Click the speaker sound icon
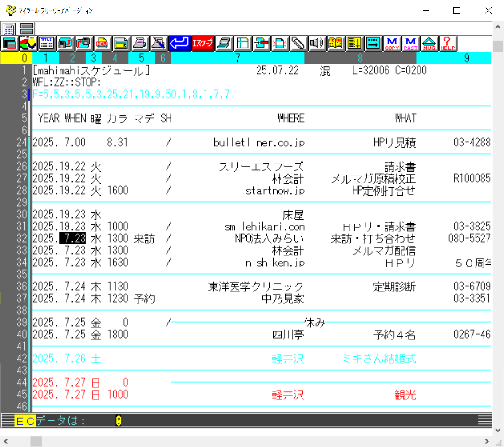This screenshot has height=447, width=504. coord(317,43)
